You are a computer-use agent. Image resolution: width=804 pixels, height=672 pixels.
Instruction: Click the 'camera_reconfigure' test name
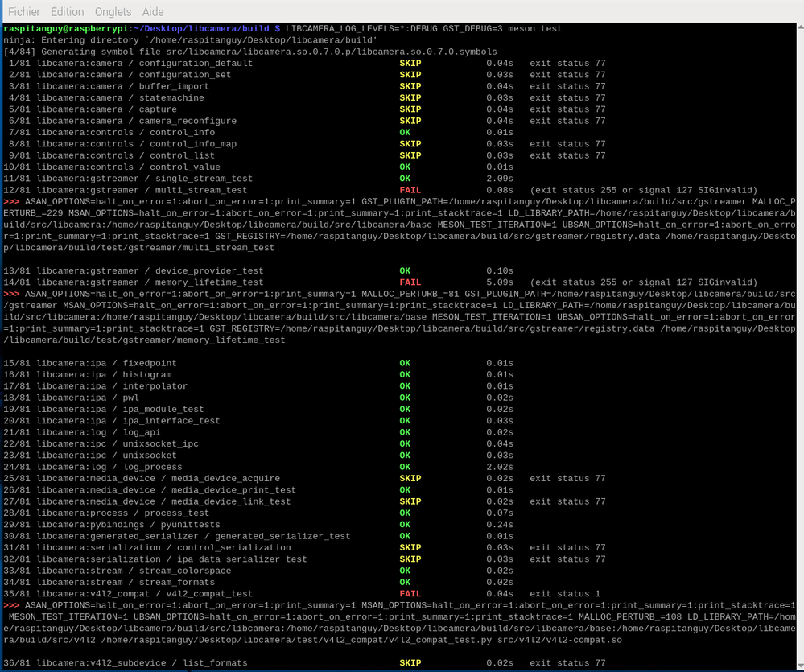coord(188,121)
